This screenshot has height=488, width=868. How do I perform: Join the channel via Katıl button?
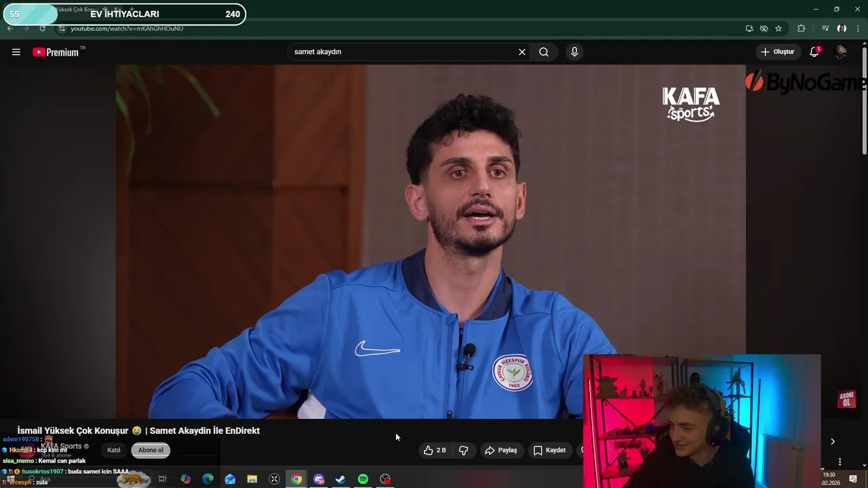114,450
